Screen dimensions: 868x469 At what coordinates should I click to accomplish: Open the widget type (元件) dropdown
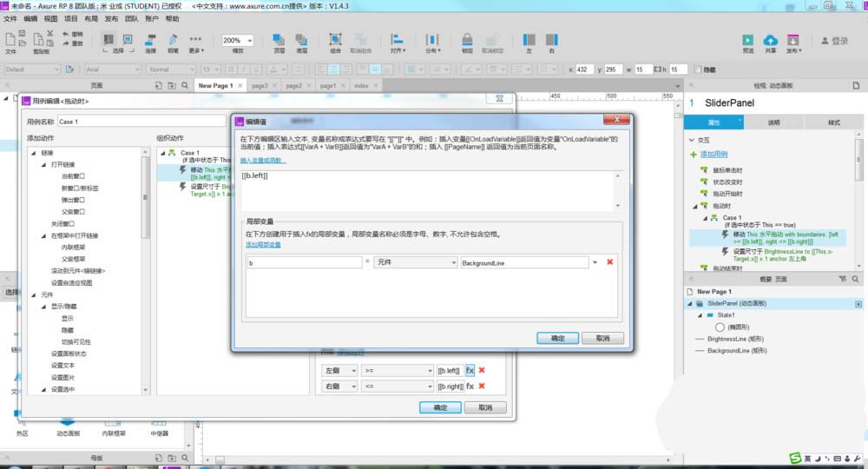coord(416,262)
